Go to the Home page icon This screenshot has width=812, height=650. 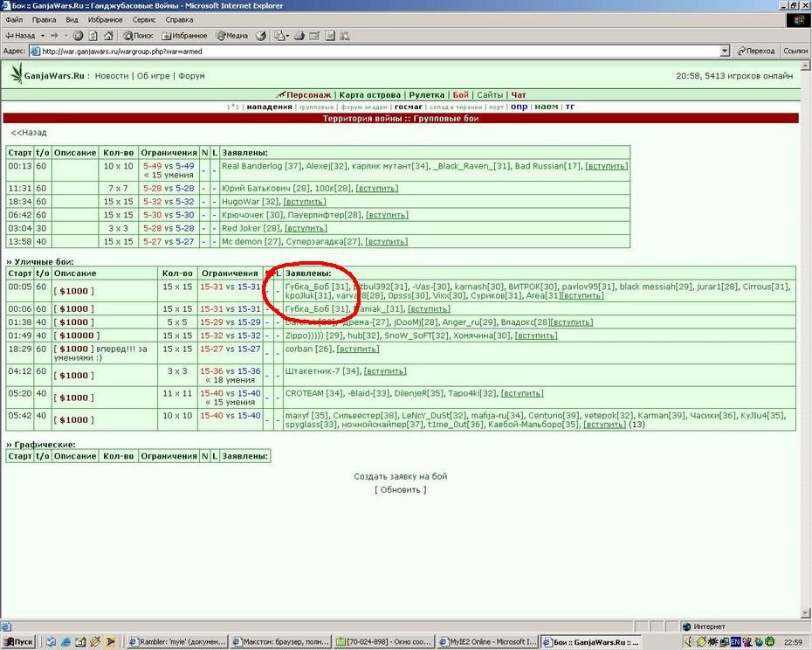tap(109, 36)
